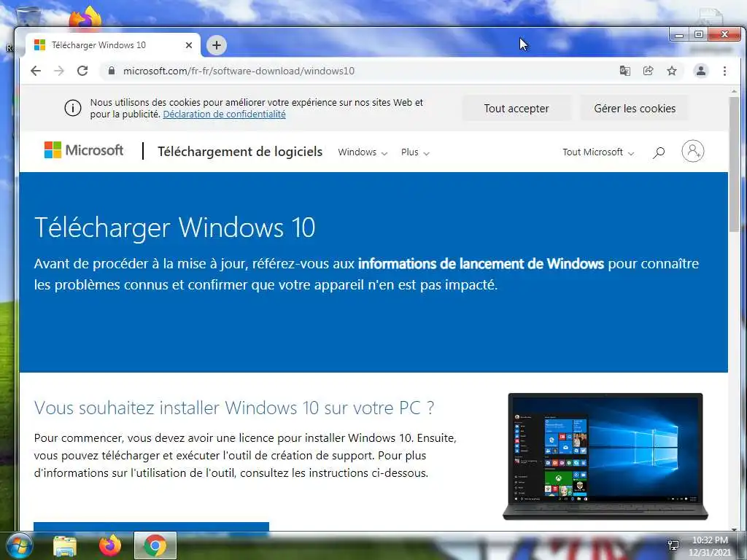Screen dimensions: 747x560
Task: Open Déclaration de confidentialité link
Action: (x=225, y=114)
